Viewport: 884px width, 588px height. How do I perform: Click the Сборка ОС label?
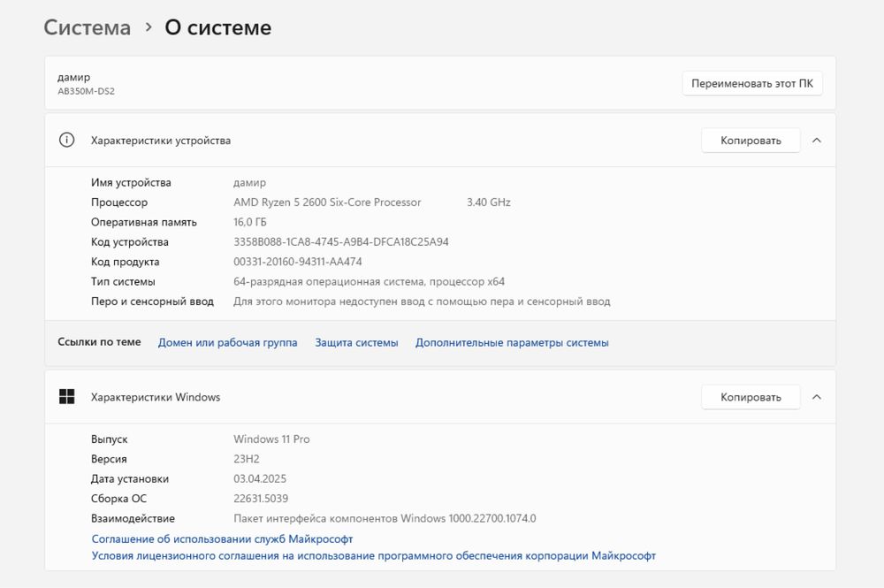118,499
